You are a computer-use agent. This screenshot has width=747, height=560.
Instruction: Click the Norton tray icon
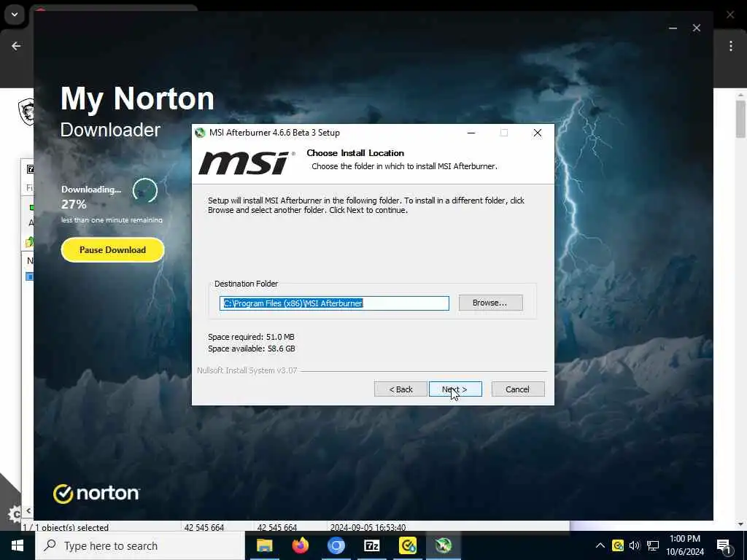(x=618, y=545)
